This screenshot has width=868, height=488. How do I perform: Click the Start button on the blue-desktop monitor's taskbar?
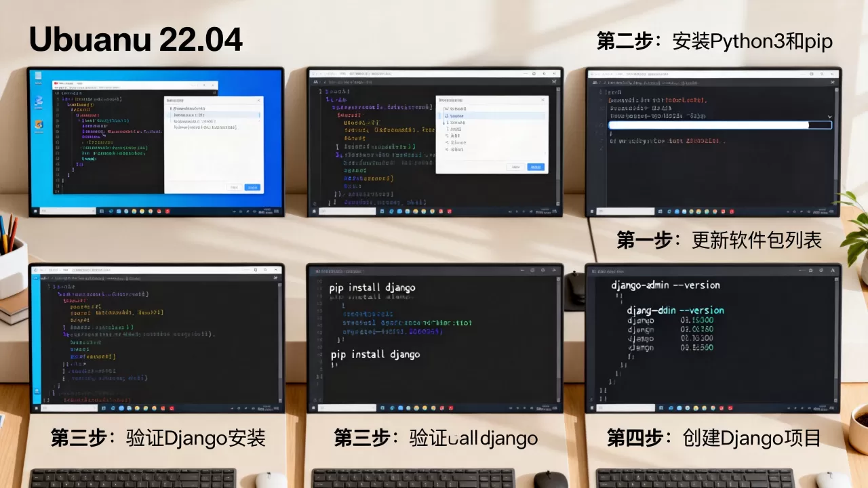[35, 211]
